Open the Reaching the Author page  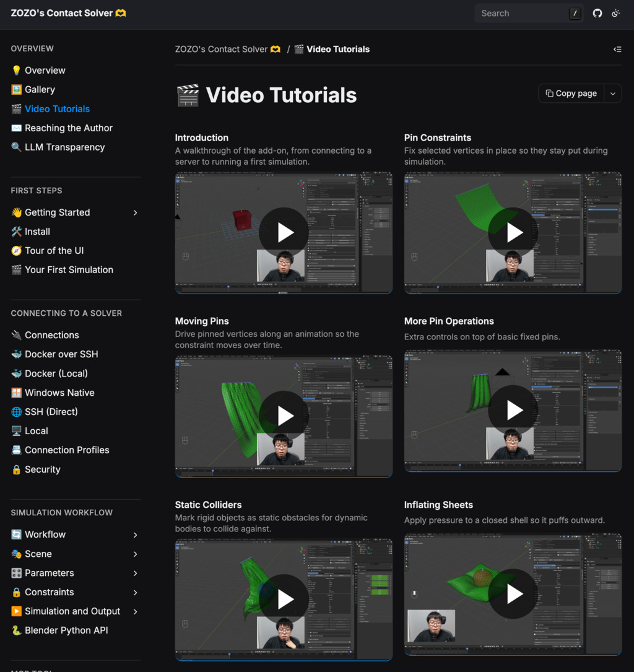coord(69,128)
